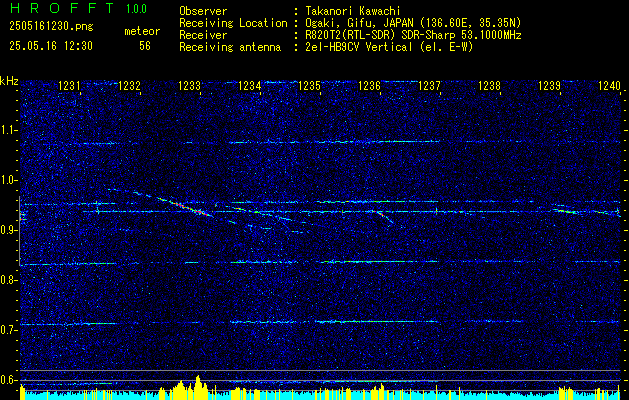Click time marker 1234

click(x=250, y=85)
